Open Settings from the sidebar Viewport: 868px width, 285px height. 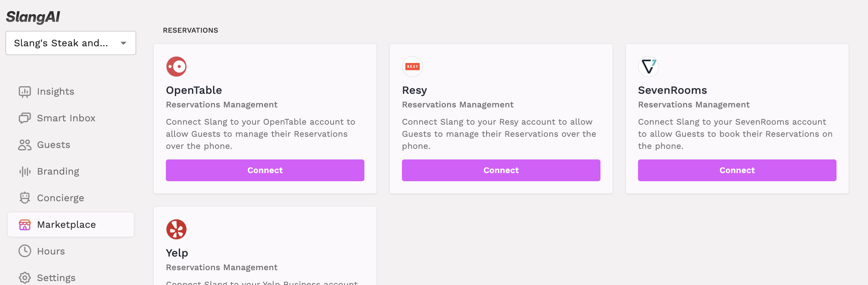click(56, 278)
